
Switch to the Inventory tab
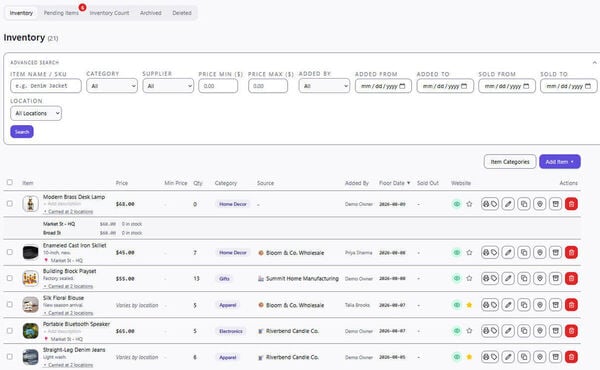(x=21, y=13)
